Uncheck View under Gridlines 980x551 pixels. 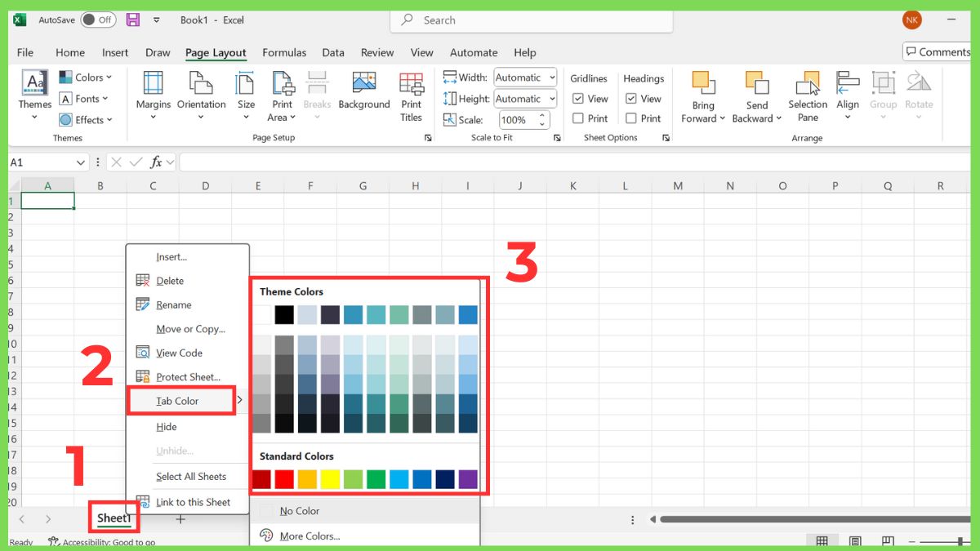pyautogui.click(x=577, y=98)
